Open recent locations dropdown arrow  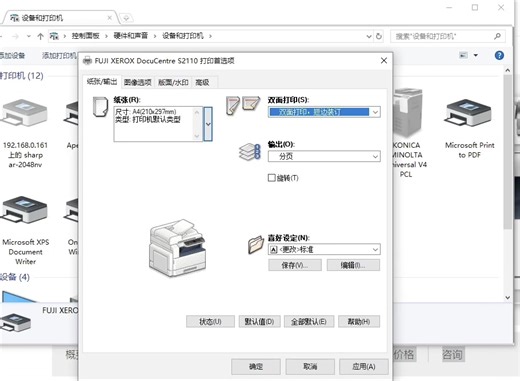click(29, 36)
